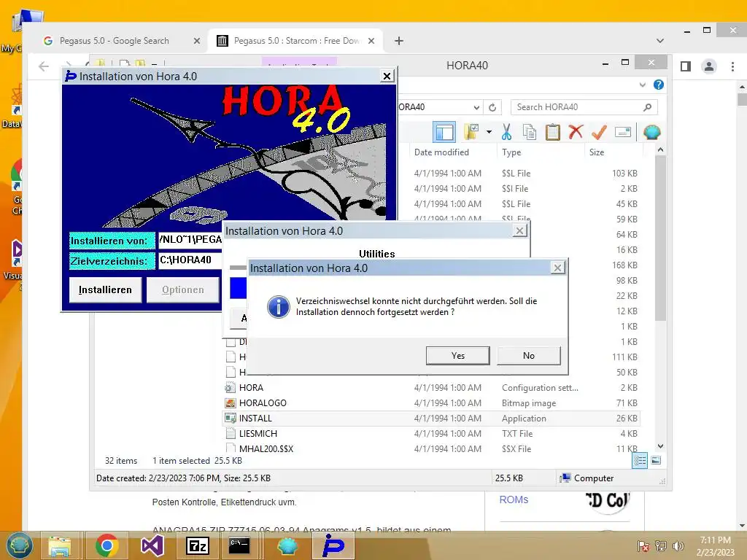Click the volume speaker tray icon

tap(678, 546)
